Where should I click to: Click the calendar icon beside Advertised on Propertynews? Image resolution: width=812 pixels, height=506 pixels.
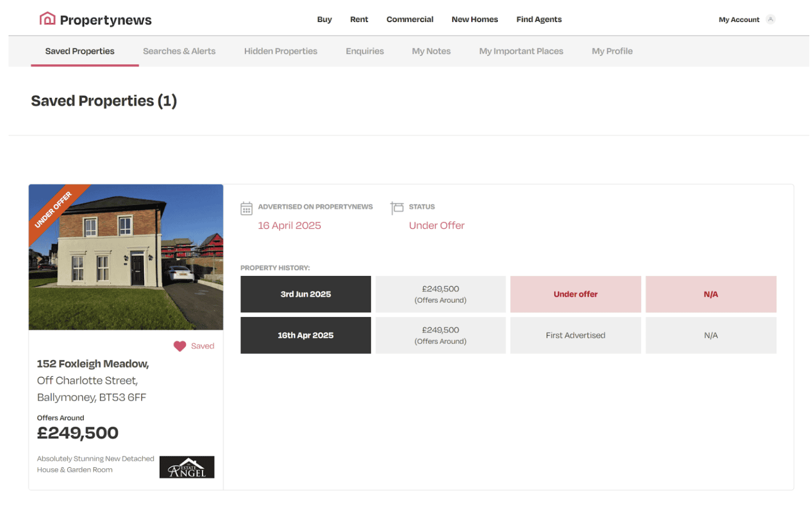[x=246, y=208]
